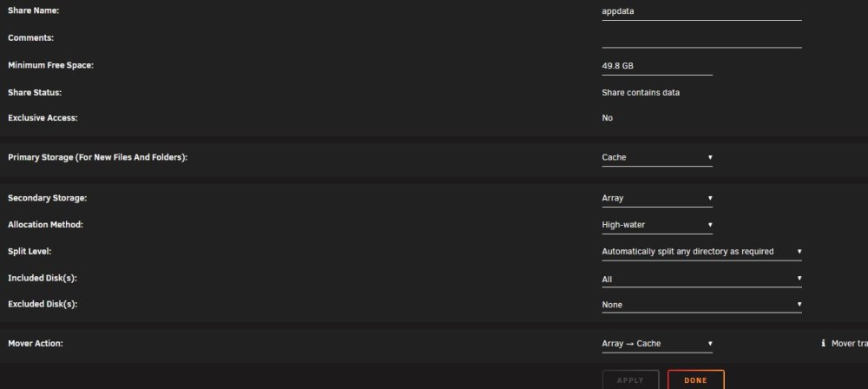Click the Minimum Free Space 49.8 GB field
This screenshot has width=868, height=389.
coord(657,66)
